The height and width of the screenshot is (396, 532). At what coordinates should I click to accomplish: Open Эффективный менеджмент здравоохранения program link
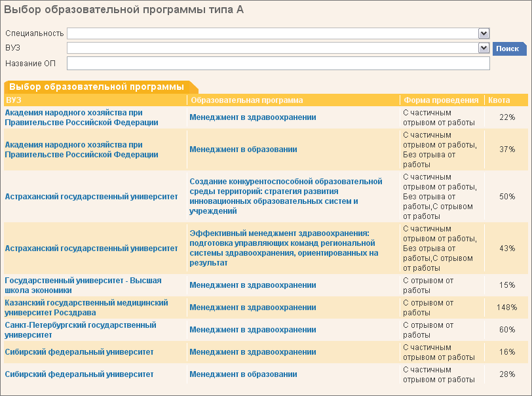click(x=284, y=248)
